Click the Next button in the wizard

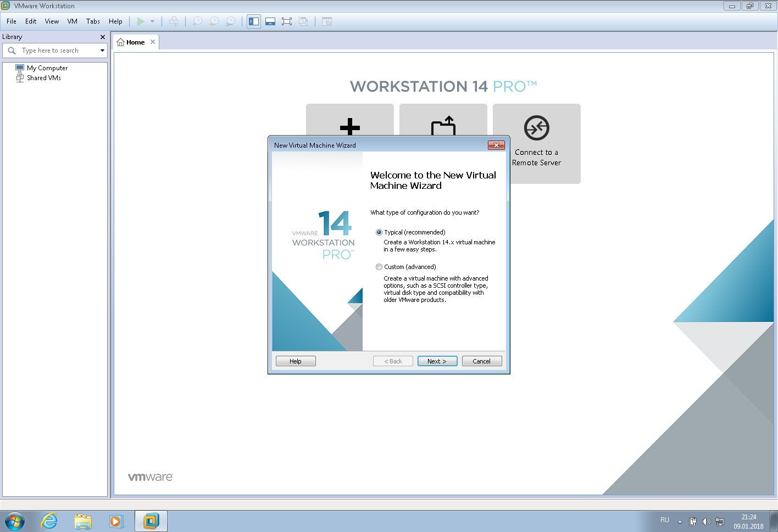pyautogui.click(x=437, y=361)
